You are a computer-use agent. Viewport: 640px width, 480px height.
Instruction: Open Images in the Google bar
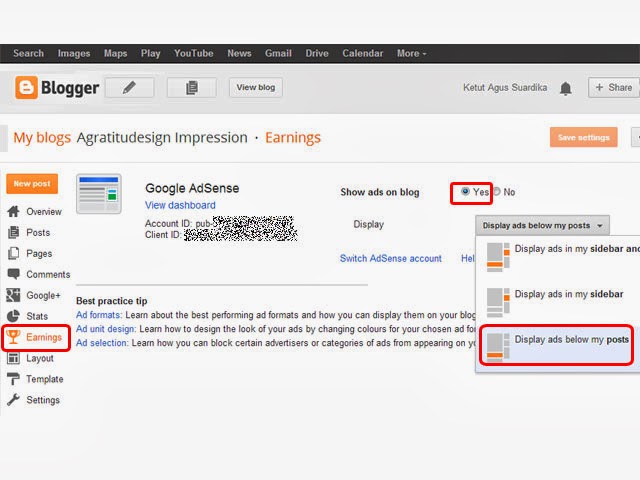click(74, 53)
